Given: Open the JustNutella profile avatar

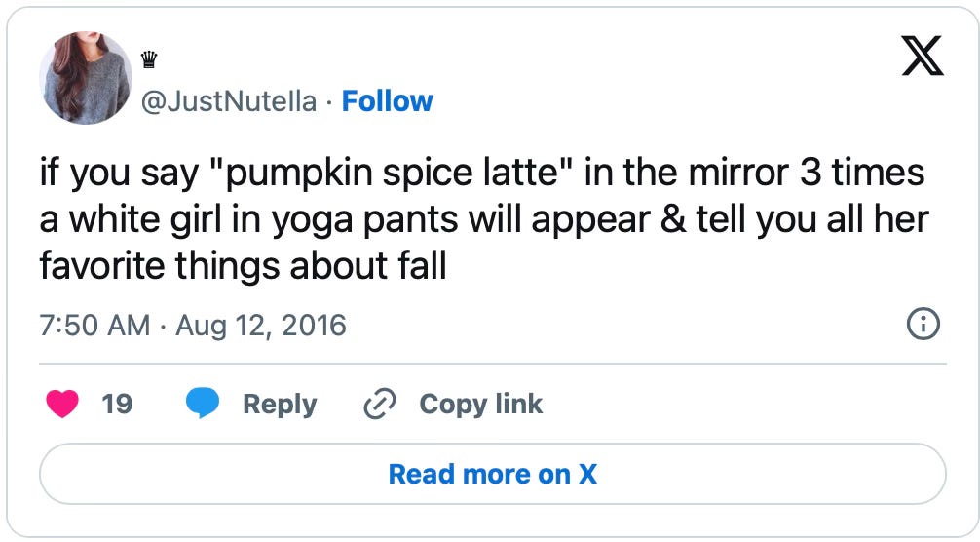Looking at the screenshot, I should click(x=86, y=76).
